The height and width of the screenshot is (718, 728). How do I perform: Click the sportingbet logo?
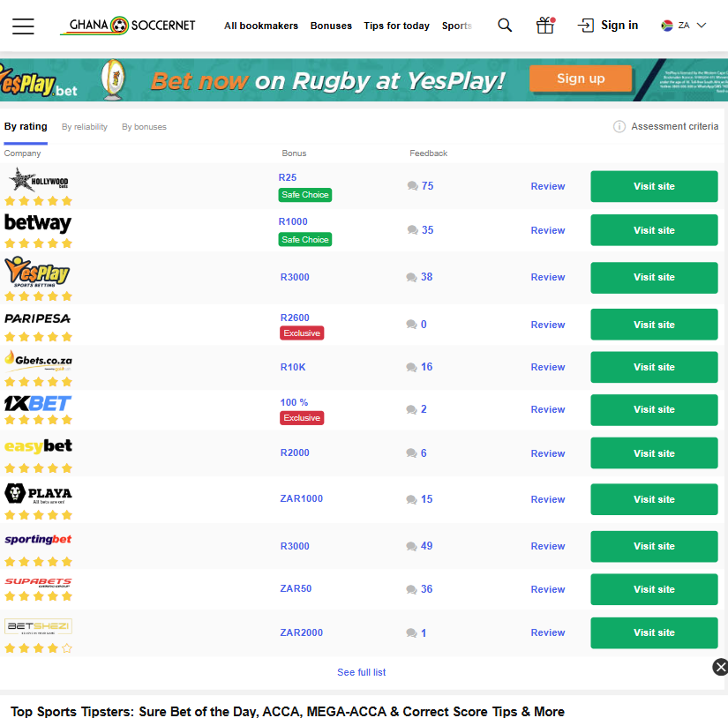pos(38,539)
